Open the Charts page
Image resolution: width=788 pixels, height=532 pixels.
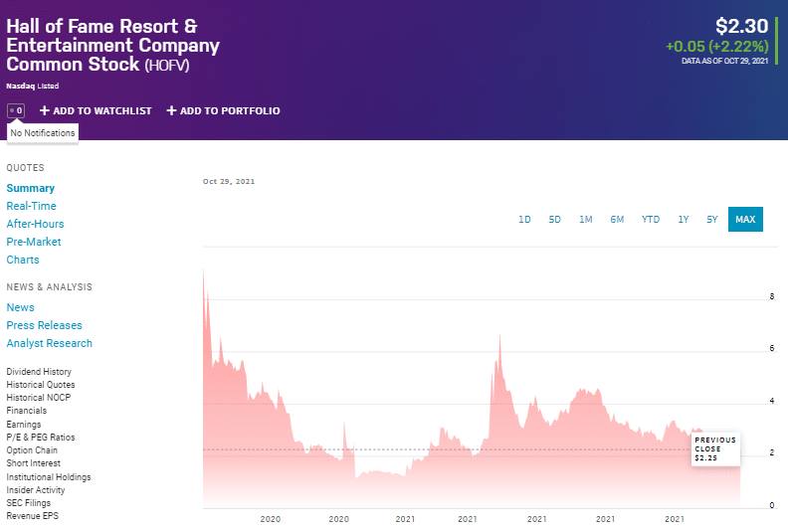point(23,260)
